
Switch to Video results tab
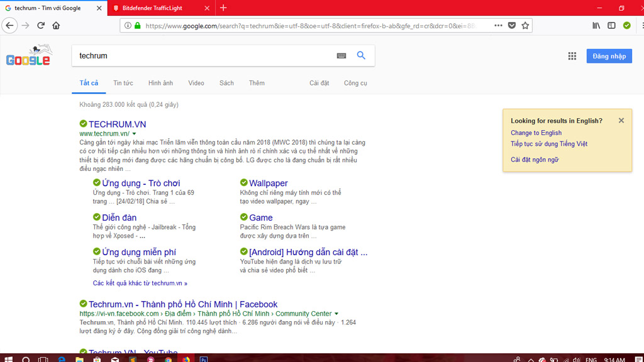tap(196, 83)
